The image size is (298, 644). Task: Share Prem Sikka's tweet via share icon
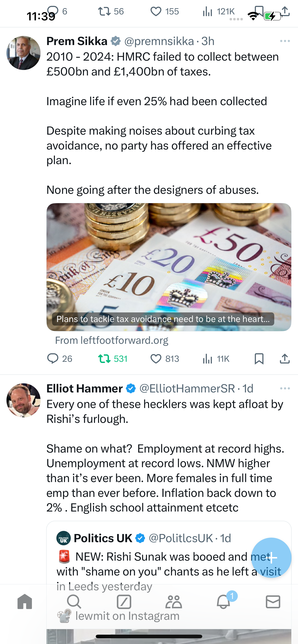285,359
